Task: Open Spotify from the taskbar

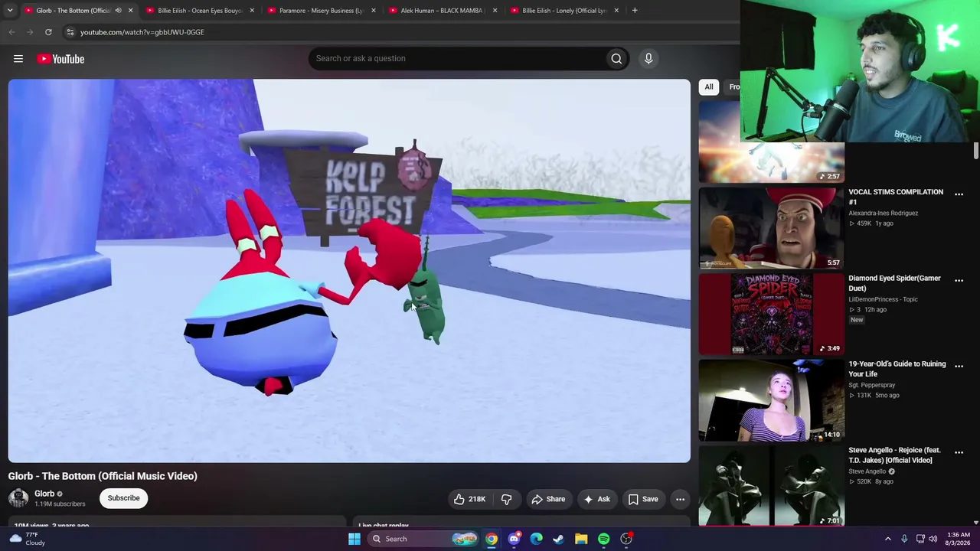Action: (603, 539)
